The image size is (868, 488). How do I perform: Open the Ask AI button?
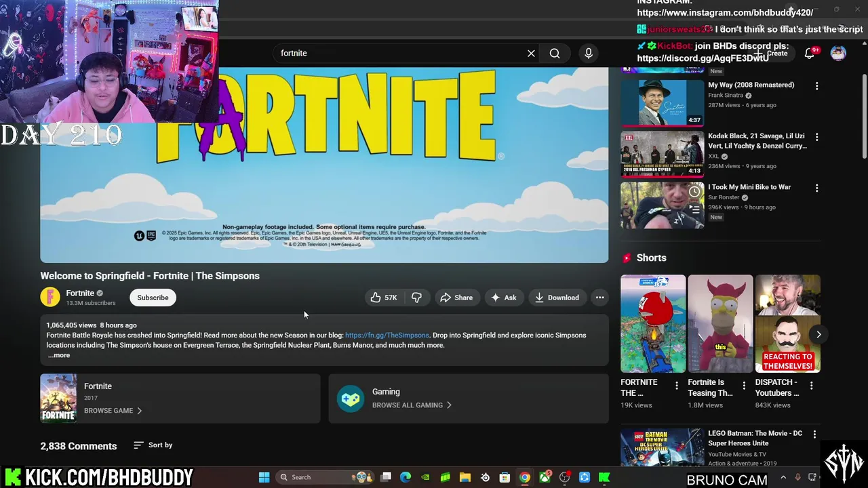tap(503, 298)
